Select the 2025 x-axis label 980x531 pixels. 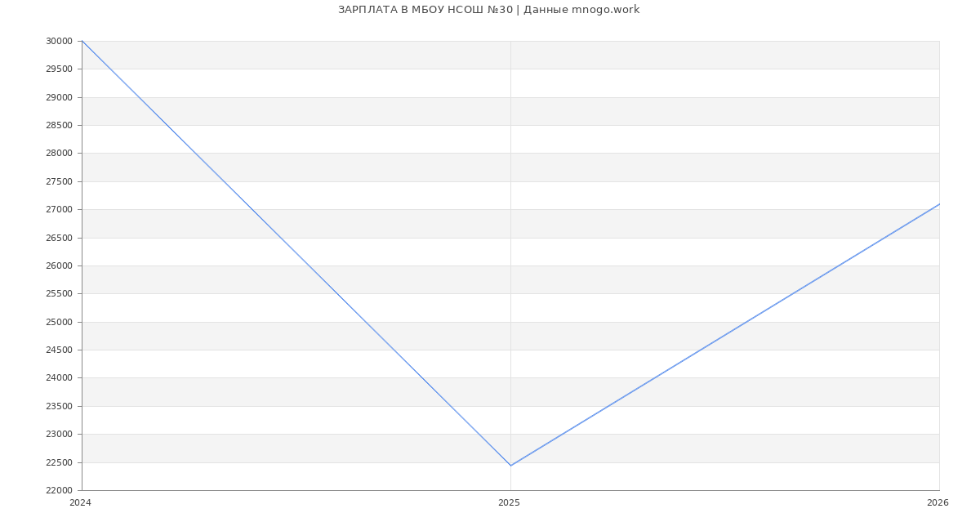coord(509,502)
